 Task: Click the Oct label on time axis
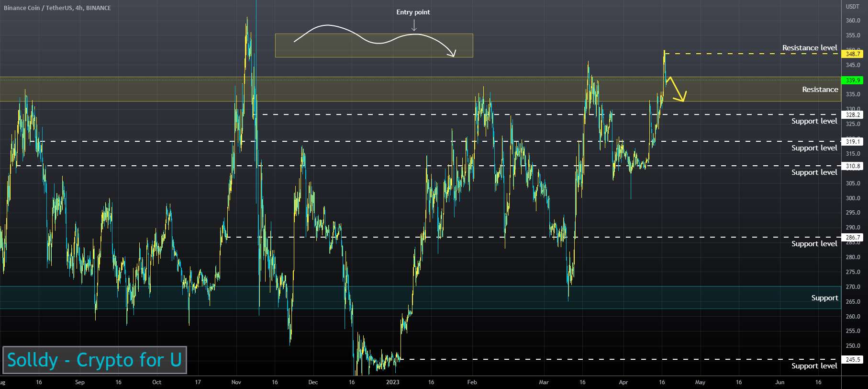(156, 382)
